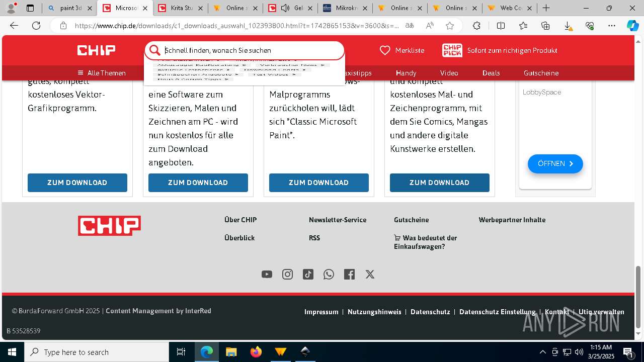Screen dimensions: 644x362
Task: Click first ZUM DOWNLOAD button for Vektor-Grafikprogramm
Action: pyautogui.click(x=77, y=183)
